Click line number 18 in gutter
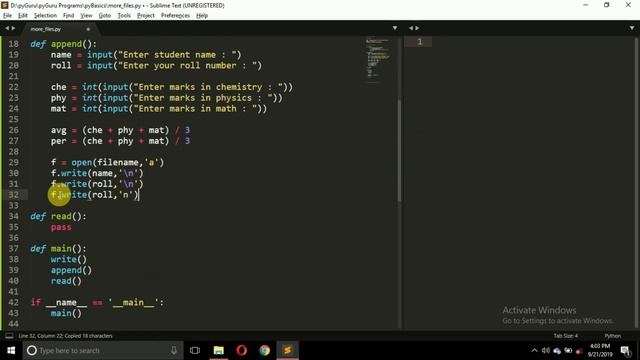This screenshot has height=360, width=640. pyautogui.click(x=13, y=44)
